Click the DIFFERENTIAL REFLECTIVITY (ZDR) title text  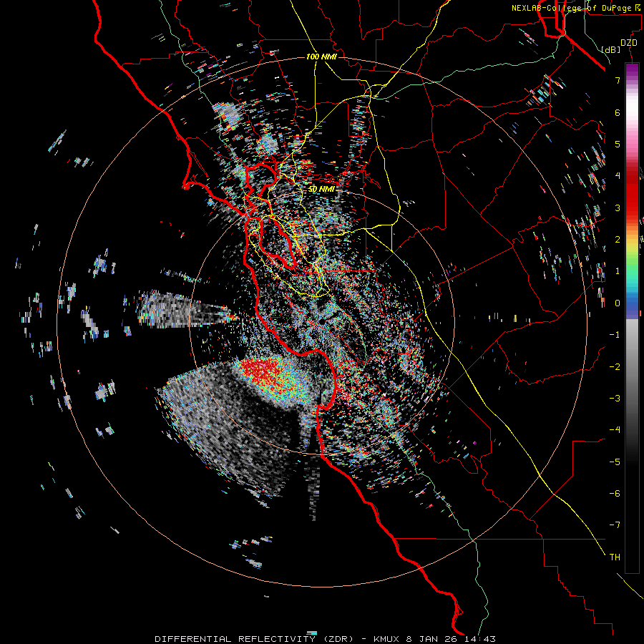pyautogui.click(x=254, y=639)
